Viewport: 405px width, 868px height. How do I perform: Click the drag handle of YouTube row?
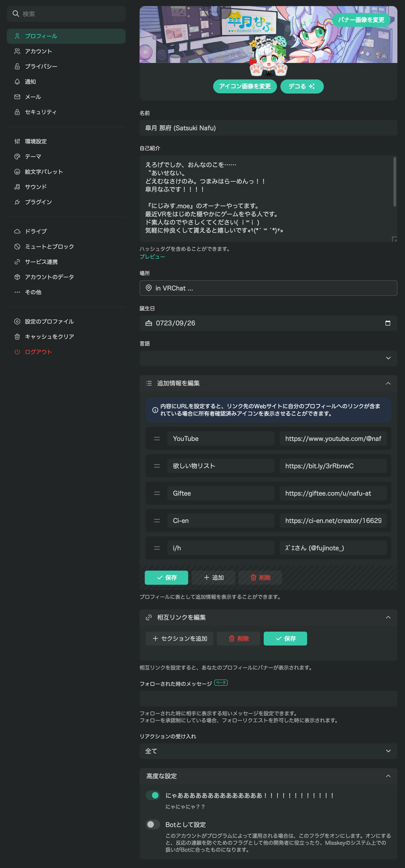(x=157, y=438)
